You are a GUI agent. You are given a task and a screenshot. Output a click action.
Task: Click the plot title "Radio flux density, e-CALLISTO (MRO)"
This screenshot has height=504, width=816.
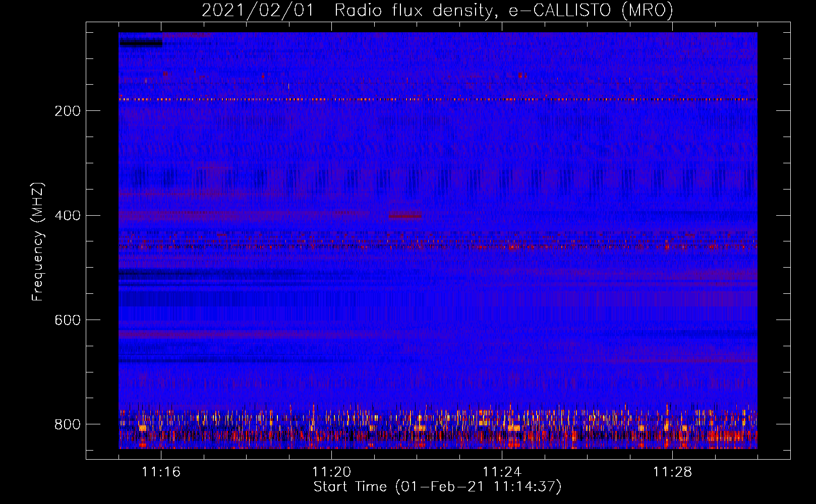pos(504,10)
